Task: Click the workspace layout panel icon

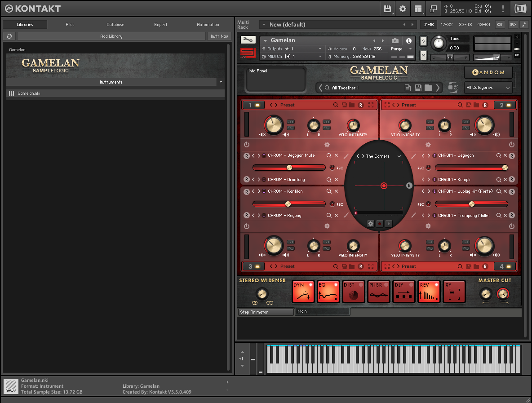Action: point(418,9)
